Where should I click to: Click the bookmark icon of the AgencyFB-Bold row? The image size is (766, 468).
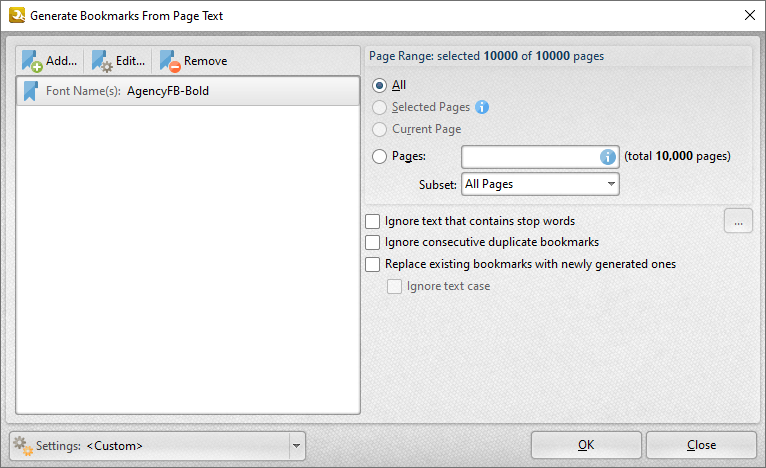point(30,91)
